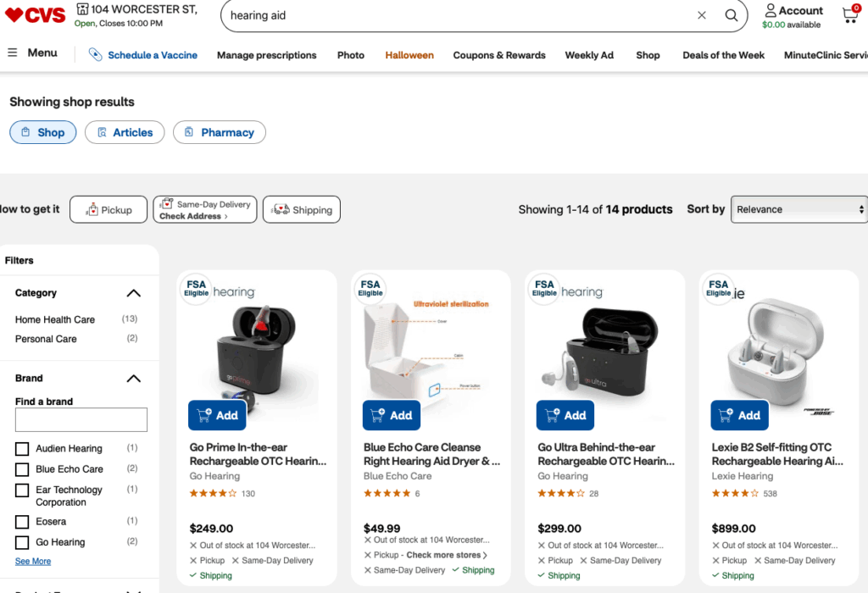
Task: Click the search magnifier icon
Action: (x=731, y=15)
